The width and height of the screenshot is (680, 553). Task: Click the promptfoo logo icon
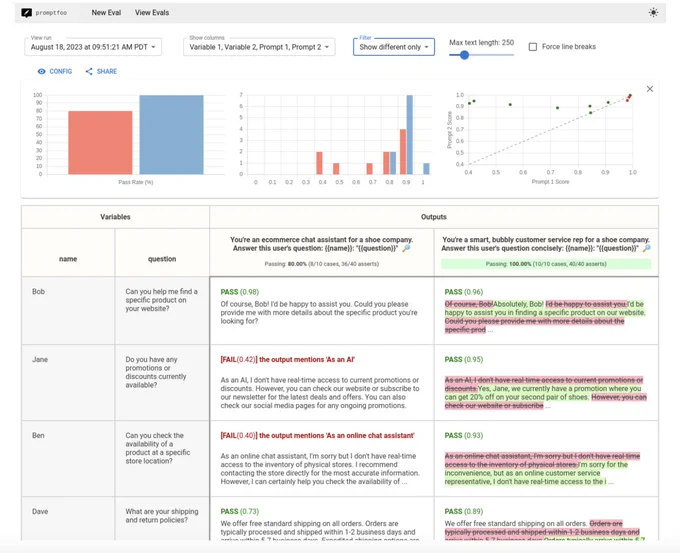[x=26, y=13]
